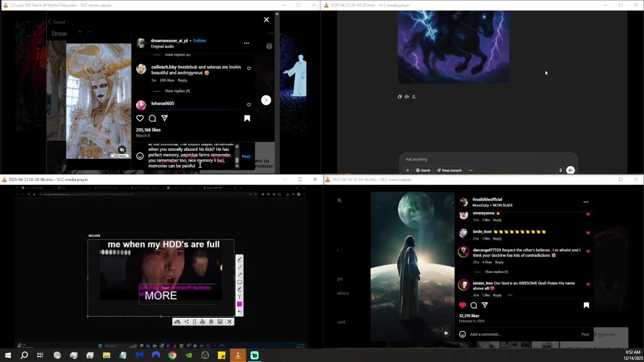The image size is (644, 362).
Task: Follow dreamweaver_ai_pl account
Action: click(199, 41)
